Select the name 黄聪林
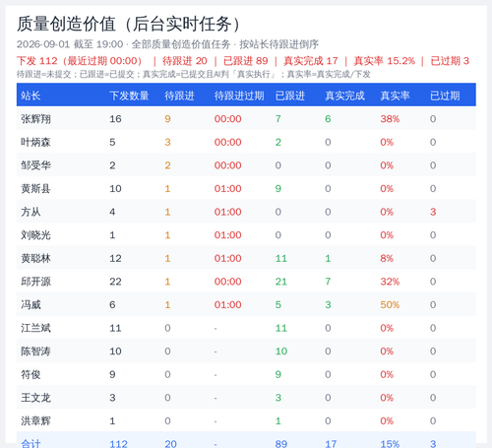 [35, 258]
